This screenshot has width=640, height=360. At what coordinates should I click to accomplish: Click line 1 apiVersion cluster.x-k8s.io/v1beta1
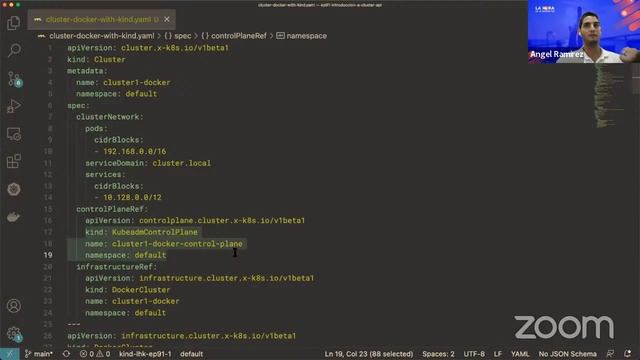coord(148,48)
